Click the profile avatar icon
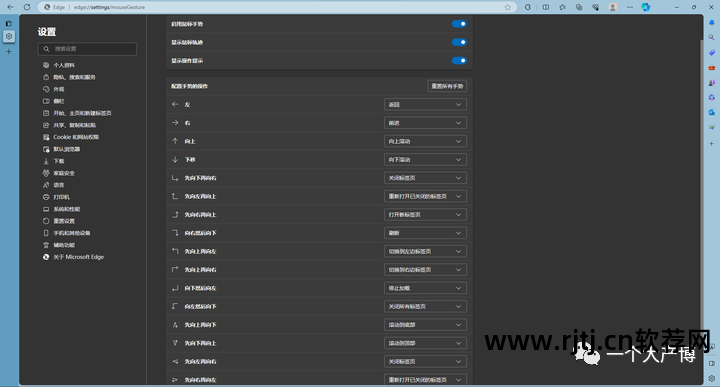This screenshot has height=387, width=720. pos(612,7)
